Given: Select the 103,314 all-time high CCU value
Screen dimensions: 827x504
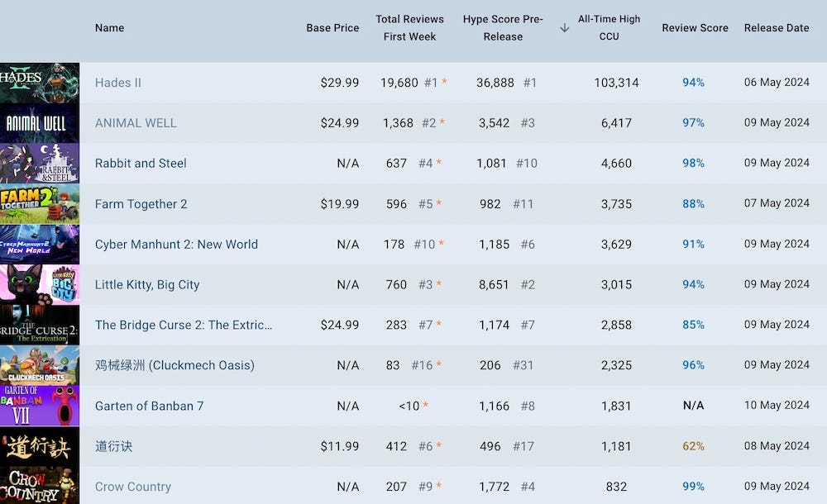Looking at the screenshot, I should pyautogui.click(x=616, y=83).
